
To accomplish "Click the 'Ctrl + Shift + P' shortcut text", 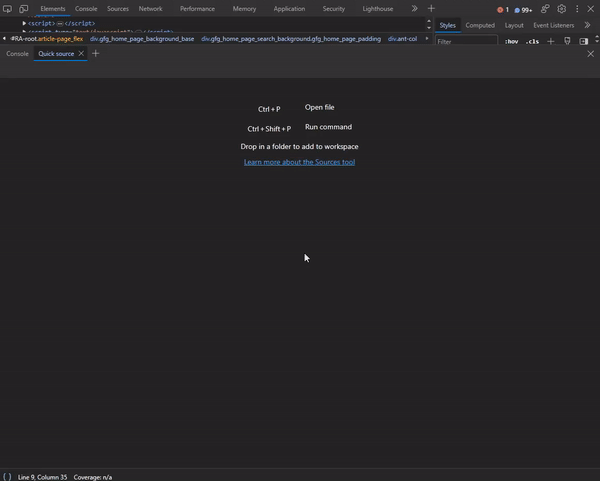I will tap(269, 129).
